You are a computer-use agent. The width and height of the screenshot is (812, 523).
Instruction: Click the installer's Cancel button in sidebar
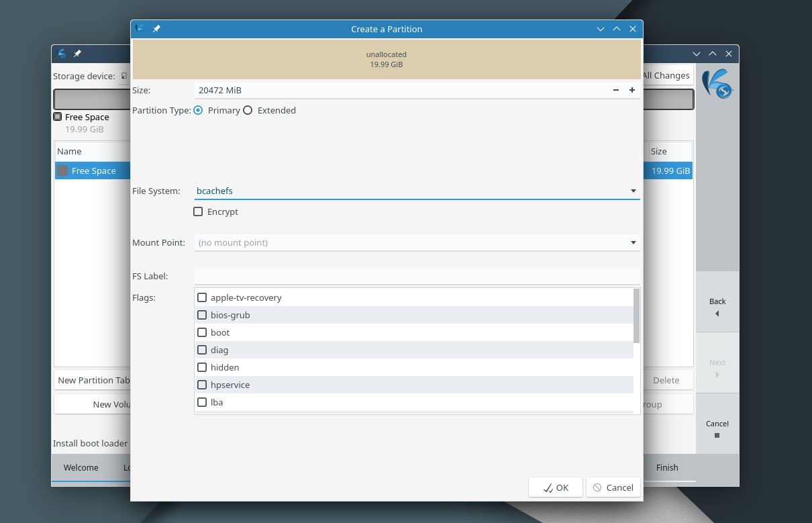(717, 424)
